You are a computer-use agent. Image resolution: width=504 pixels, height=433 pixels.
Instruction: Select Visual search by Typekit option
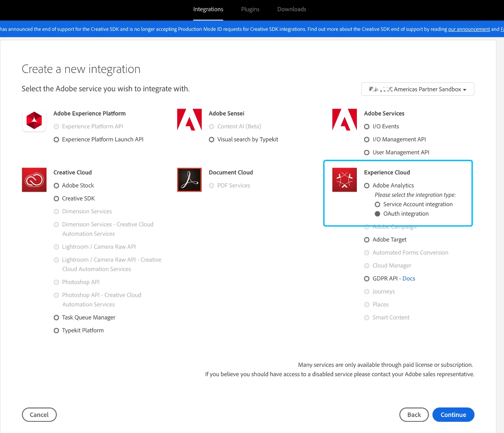[212, 140]
